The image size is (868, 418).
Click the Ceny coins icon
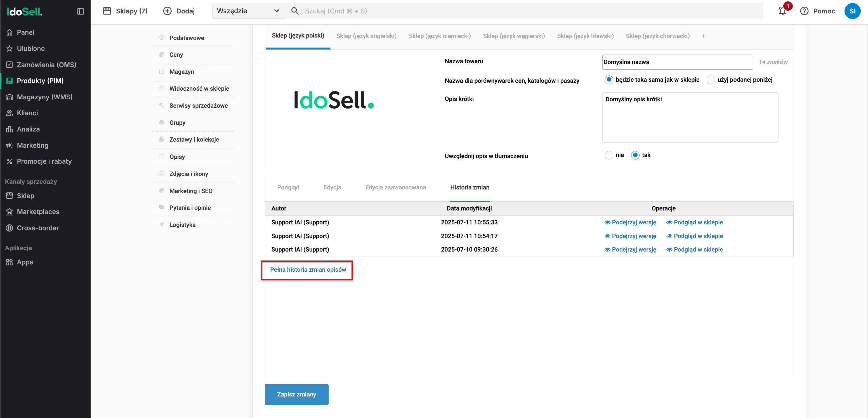click(x=161, y=54)
